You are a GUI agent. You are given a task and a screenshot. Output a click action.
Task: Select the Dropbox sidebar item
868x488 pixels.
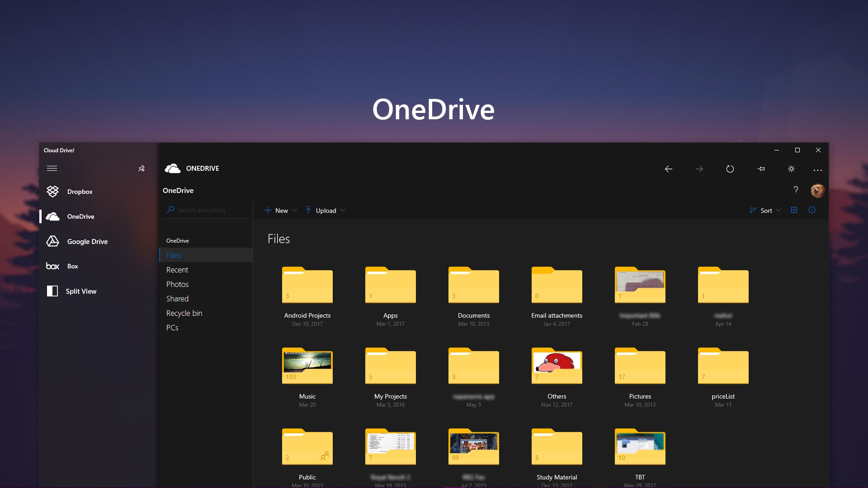click(80, 192)
